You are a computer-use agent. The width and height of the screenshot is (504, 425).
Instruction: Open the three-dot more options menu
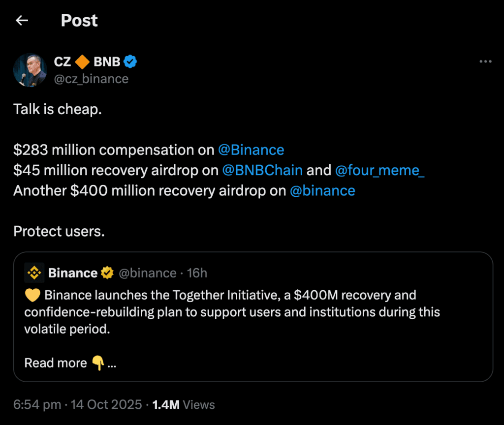(x=485, y=61)
